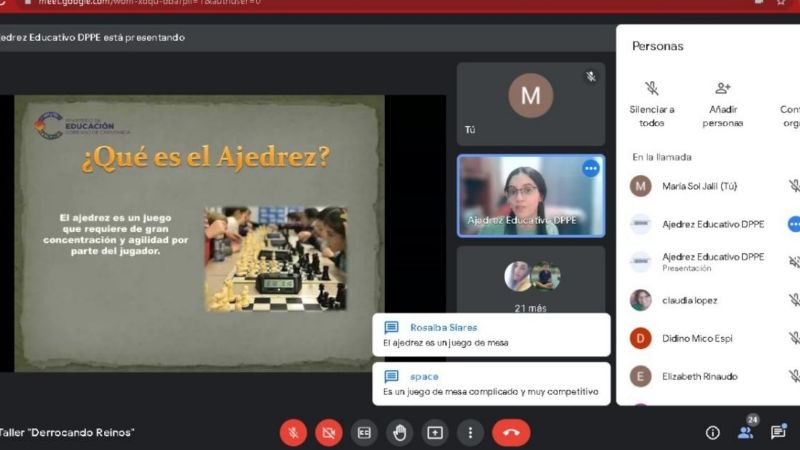Open the people panel icon showing 24
The height and width of the screenshot is (450, 800).
pyautogui.click(x=746, y=432)
